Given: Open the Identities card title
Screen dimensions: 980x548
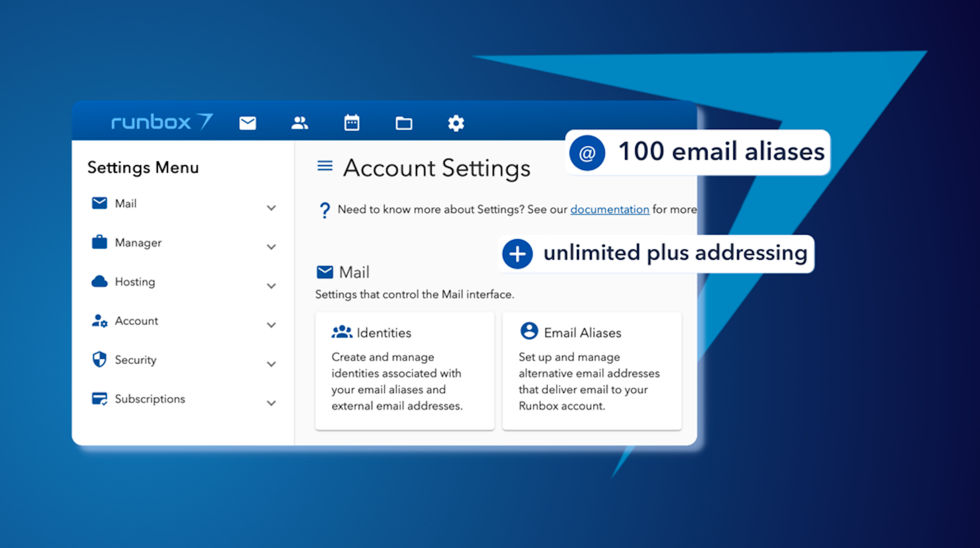Looking at the screenshot, I should point(384,333).
